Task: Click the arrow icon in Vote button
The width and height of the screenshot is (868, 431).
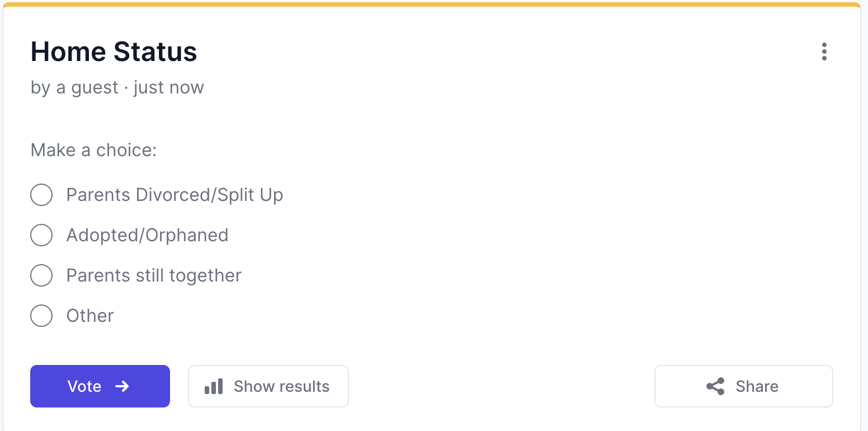Action: [122, 386]
